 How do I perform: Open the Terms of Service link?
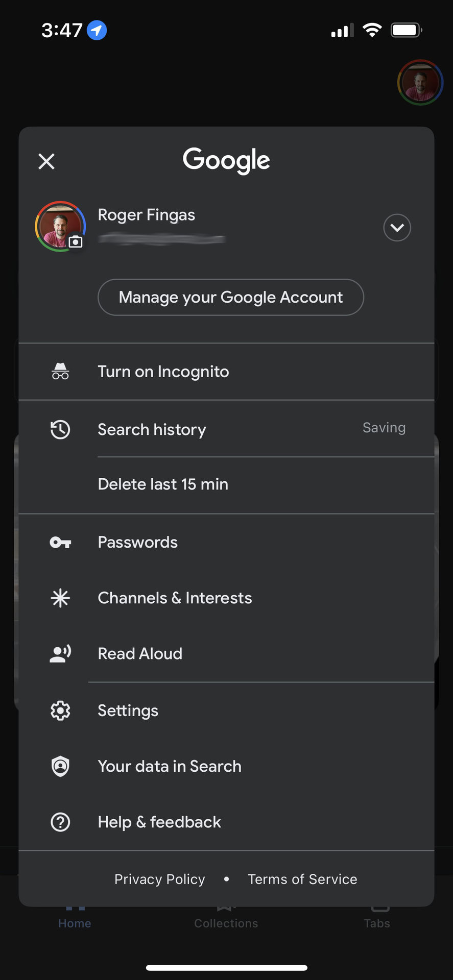pyautogui.click(x=302, y=879)
